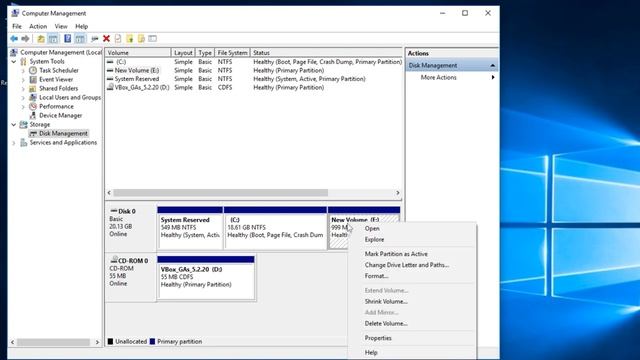Expand Services and Applications node
The height and width of the screenshot is (360, 640).
point(14,142)
